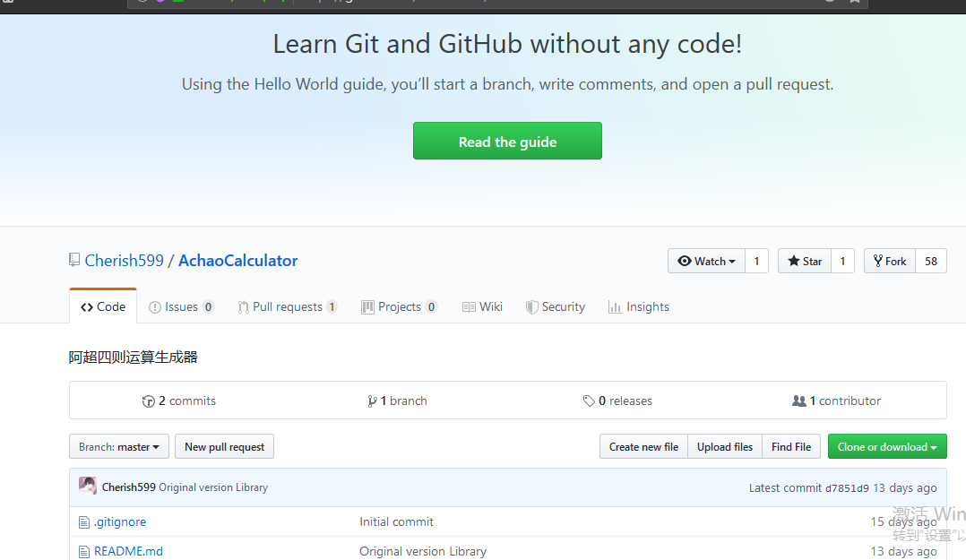Viewport: 966px width, 560px height.
Task: Show the 1 contributor page
Action: [836, 401]
